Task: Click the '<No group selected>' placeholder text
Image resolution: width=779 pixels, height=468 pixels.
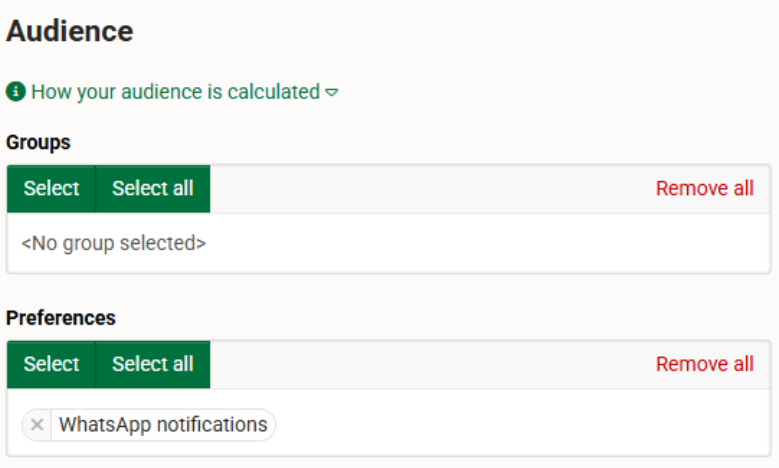Action: pos(113,243)
